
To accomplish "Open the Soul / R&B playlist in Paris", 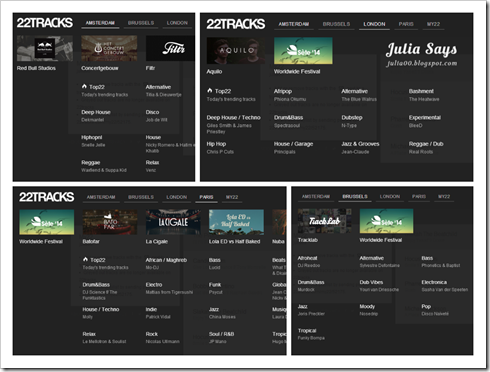I will tap(222, 338).
